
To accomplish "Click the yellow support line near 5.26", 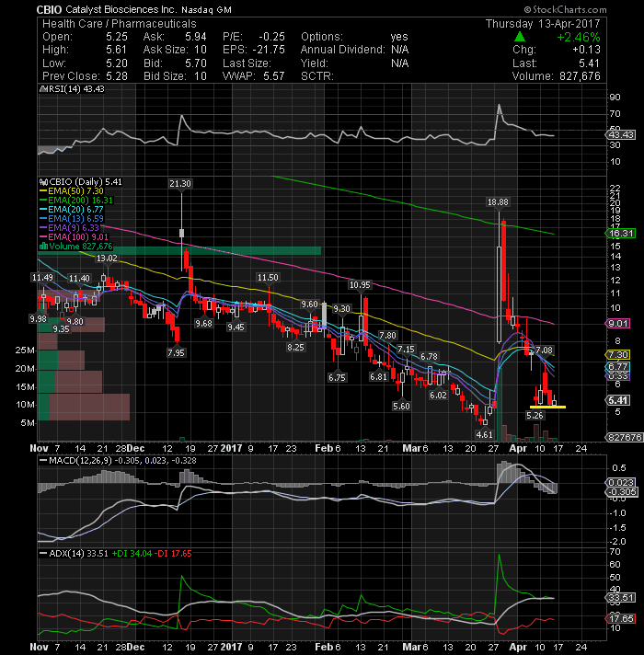I will point(547,407).
